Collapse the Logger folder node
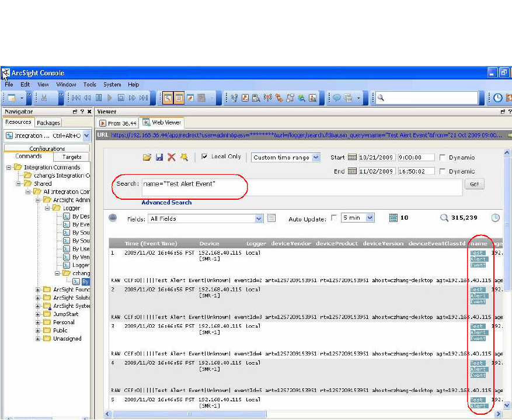512x420 pixels. click(x=48, y=208)
